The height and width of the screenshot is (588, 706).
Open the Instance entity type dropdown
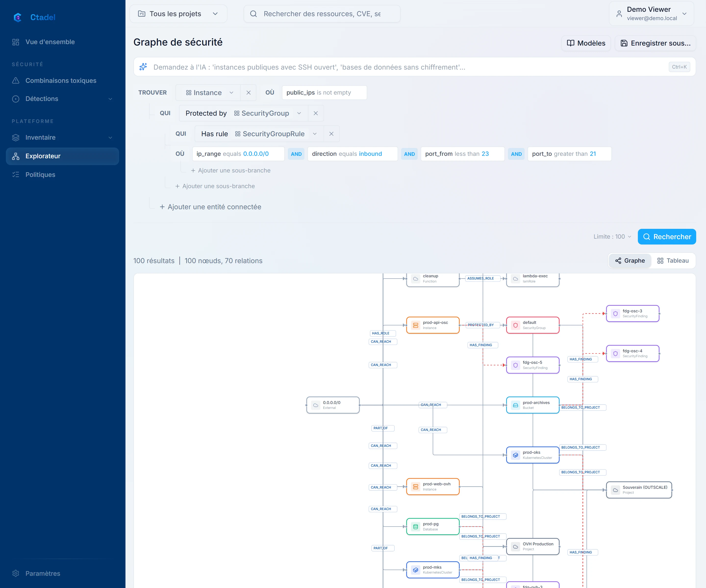point(208,93)
